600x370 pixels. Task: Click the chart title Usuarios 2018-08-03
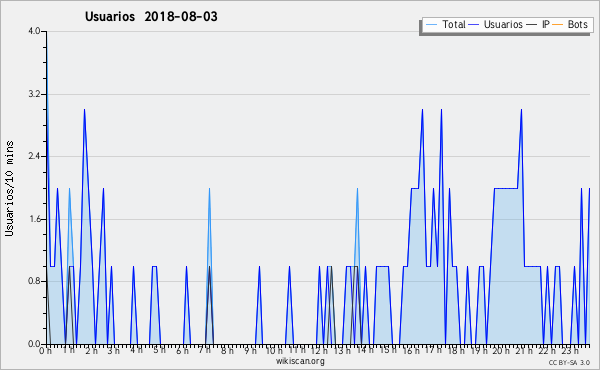[151, 16]
